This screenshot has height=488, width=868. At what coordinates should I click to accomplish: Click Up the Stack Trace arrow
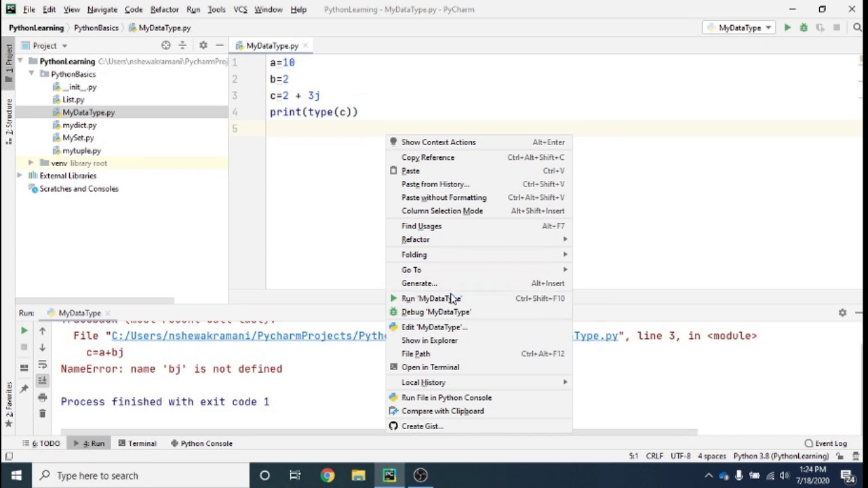click(42, 331)
